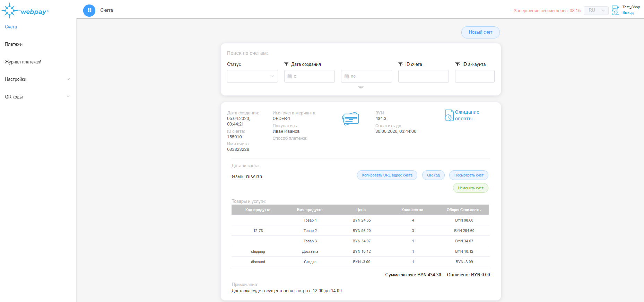Click the filter icon beside ID аккаунта

click(458, 64)
